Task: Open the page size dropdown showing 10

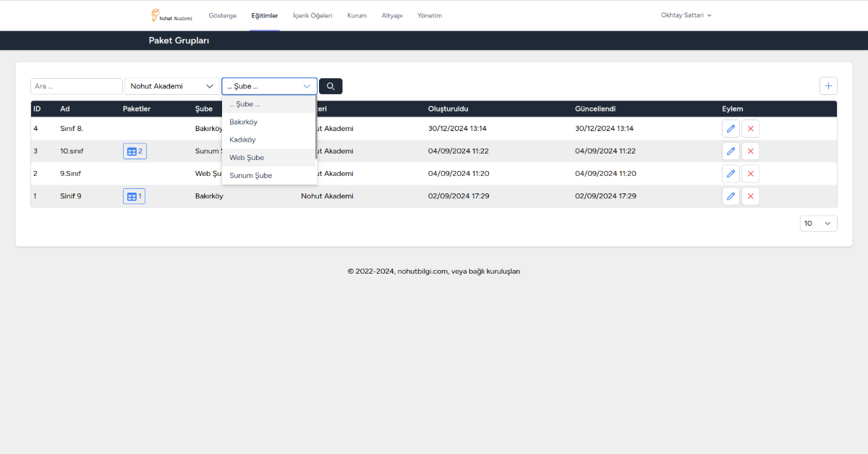Action: tap(818, 224)
